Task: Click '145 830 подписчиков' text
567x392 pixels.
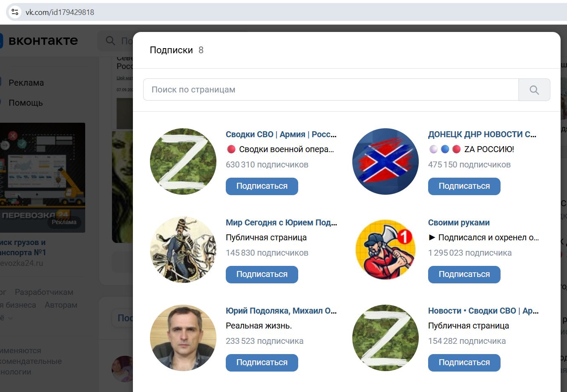Action: 267,253
